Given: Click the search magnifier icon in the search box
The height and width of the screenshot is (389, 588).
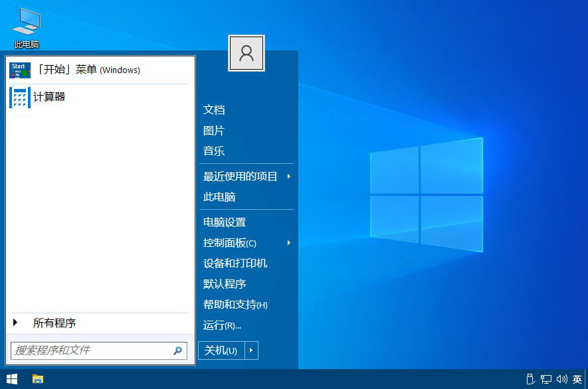Looking at the screenshot, I should [x=177, y=350].
